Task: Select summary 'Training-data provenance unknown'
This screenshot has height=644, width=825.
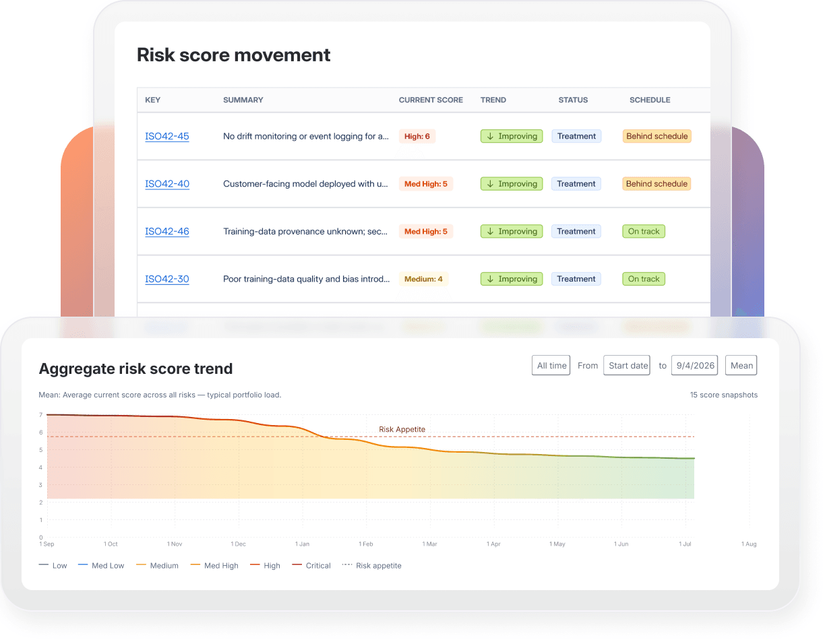Action: click(306, 231)
